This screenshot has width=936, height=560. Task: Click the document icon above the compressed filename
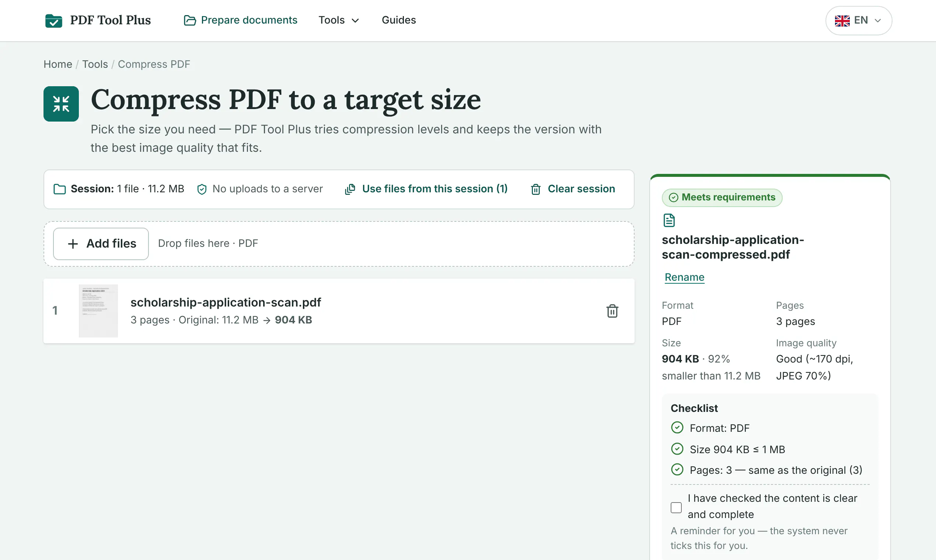click(669, 220)
